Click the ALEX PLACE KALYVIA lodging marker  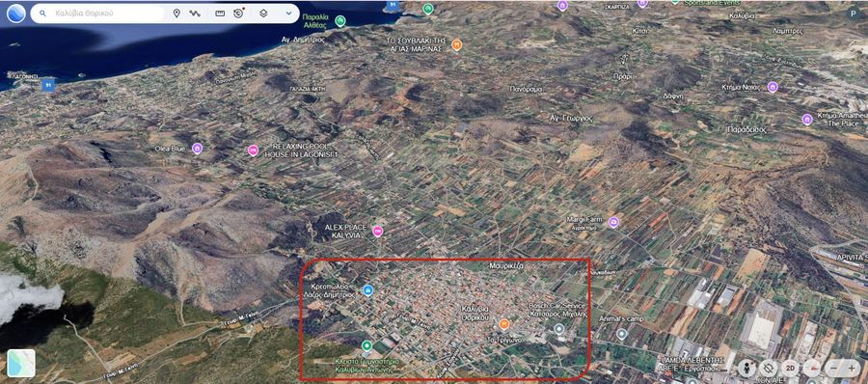[377, 232]
